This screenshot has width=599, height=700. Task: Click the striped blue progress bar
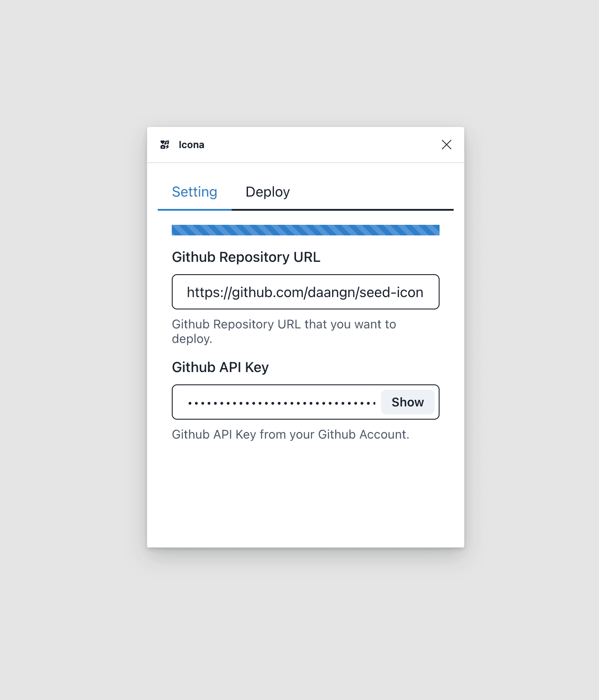[x=306, y=230]
